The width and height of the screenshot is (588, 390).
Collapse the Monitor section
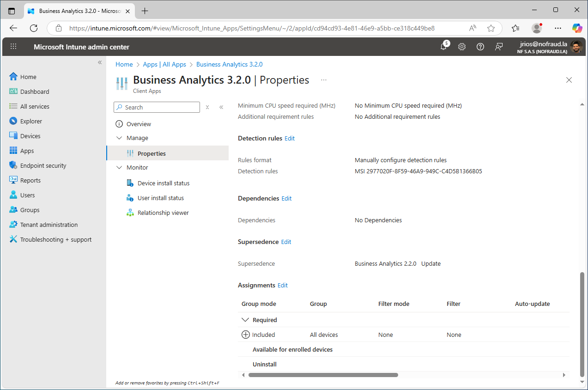pyautogui.click(x=119, y=167)
